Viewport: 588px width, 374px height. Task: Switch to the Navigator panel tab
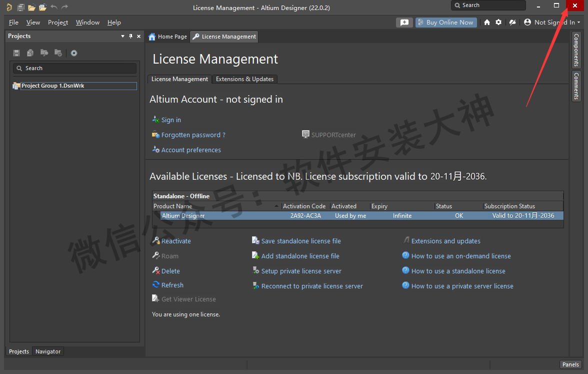point(48,351)
